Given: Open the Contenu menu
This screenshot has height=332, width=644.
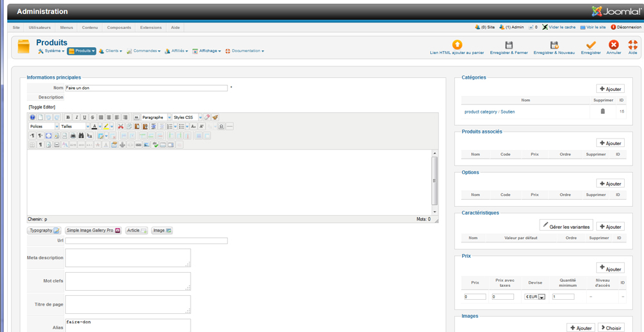Looking at the screenshot, I should click(90, 28).
